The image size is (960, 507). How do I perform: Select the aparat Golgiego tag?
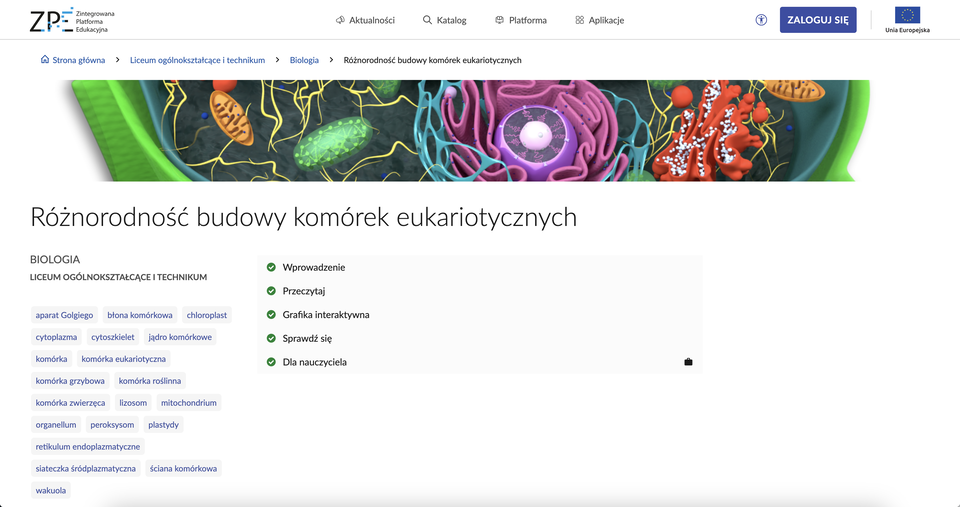(x=64, y=315)
